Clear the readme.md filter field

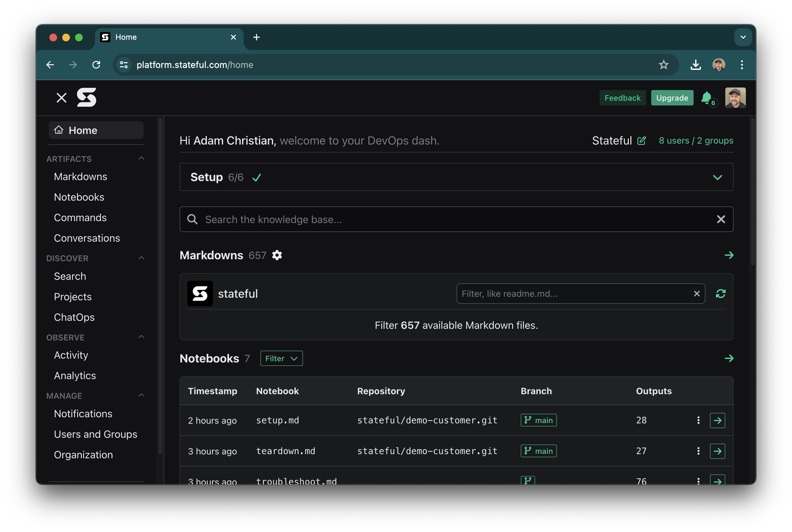(x=696, y=294)
